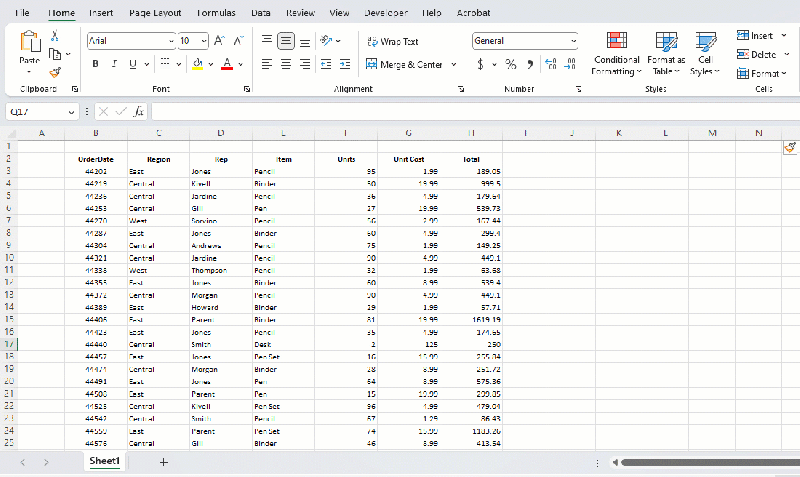Screen dimensions: 800x477
Task: Select the Sheet1 tab
Action: click(105, 461)
